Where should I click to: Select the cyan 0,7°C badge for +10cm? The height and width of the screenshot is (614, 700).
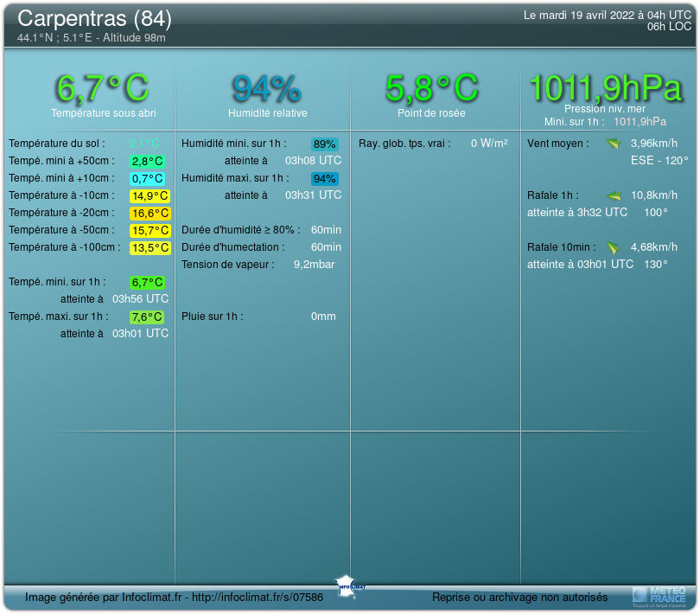point(147,178)
